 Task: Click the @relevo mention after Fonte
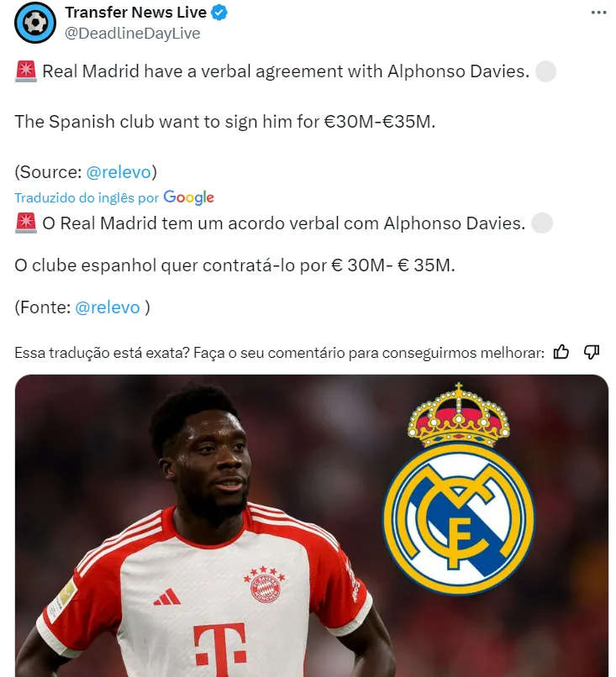point(108,307)
